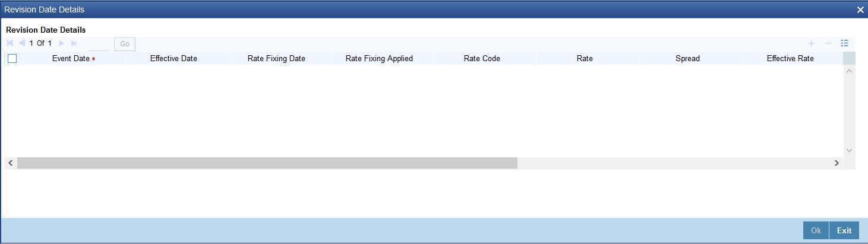Go to next page of records
868x244 pixels.
(62, 43)
